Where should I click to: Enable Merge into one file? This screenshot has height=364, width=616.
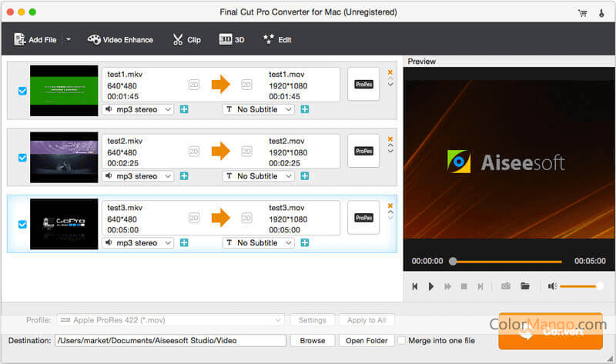402,340
